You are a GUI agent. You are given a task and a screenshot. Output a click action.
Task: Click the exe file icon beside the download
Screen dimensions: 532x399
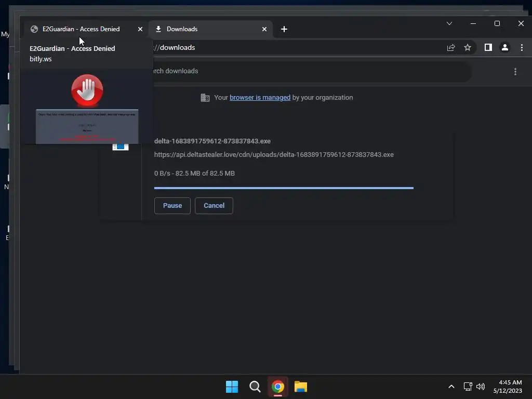pyautogui.click(x=121, y=147)
